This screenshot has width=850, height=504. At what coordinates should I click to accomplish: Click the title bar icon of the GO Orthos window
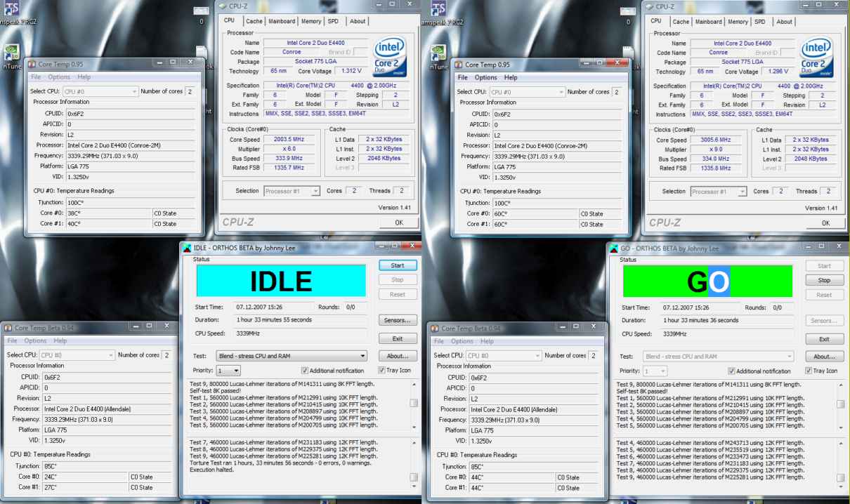[615, 248]
